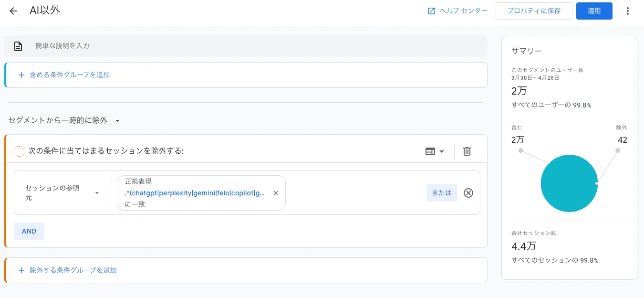Click the external link icon near ヘルプ センター

point(432,11)
